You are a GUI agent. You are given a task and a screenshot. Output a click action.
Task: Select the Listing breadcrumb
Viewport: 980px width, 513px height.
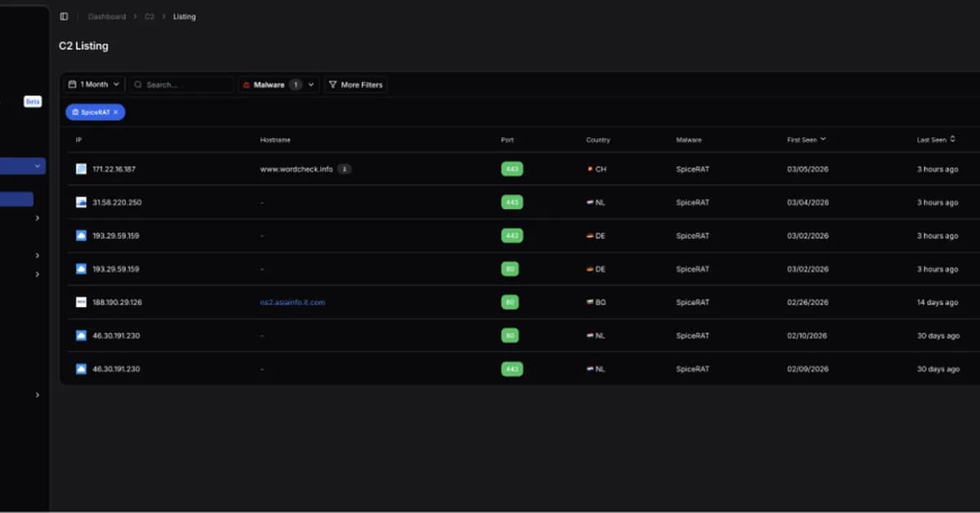[x=185, y=16]
